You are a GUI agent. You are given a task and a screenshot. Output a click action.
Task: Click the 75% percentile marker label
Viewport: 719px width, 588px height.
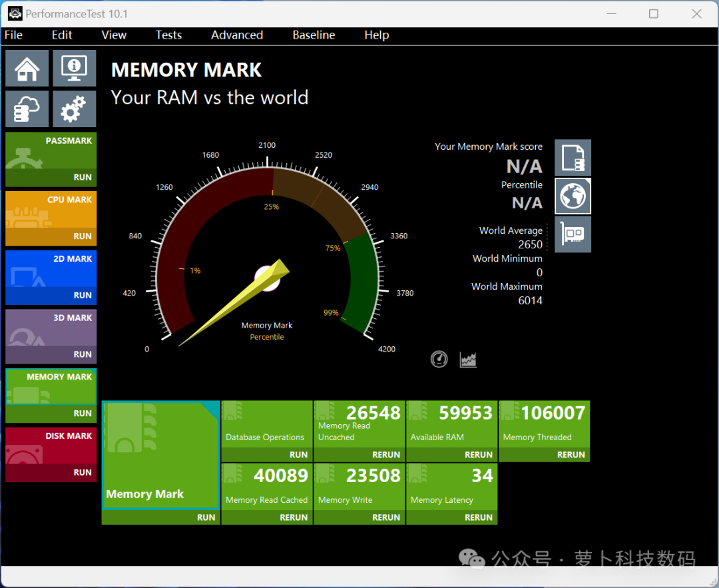pyautogui.click(x=333, y=248)
